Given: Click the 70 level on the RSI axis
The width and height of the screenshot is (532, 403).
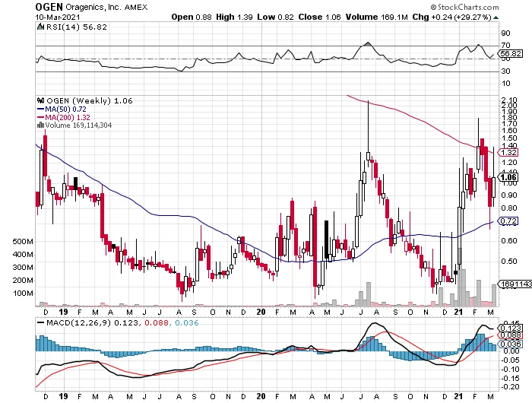Looking at the screenshot, I should point(506,45).
